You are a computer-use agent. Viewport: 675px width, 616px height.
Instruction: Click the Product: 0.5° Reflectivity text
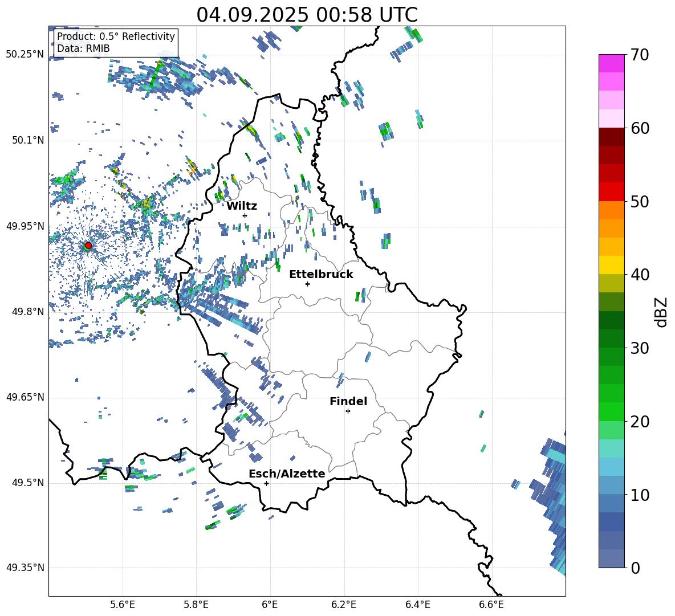click(116, 36)
